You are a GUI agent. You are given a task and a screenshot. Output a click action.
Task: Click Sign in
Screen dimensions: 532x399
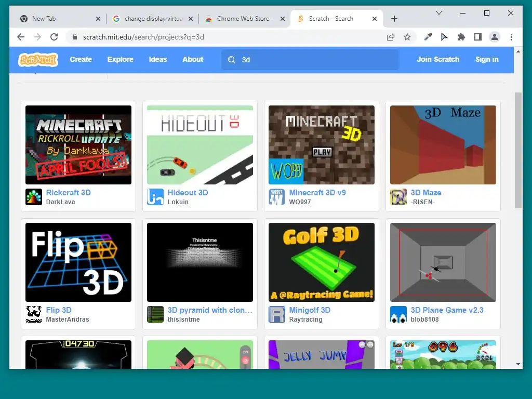(487, 59)
